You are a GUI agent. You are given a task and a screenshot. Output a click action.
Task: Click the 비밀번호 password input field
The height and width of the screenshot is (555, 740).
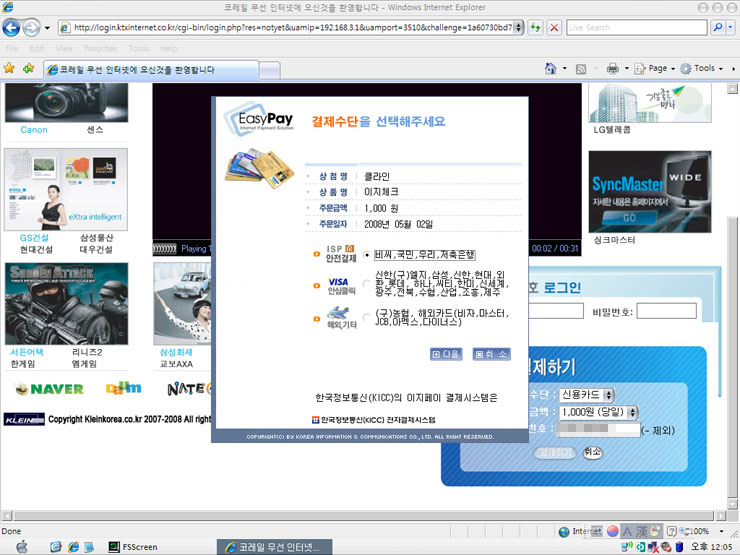tap(666, 311)
